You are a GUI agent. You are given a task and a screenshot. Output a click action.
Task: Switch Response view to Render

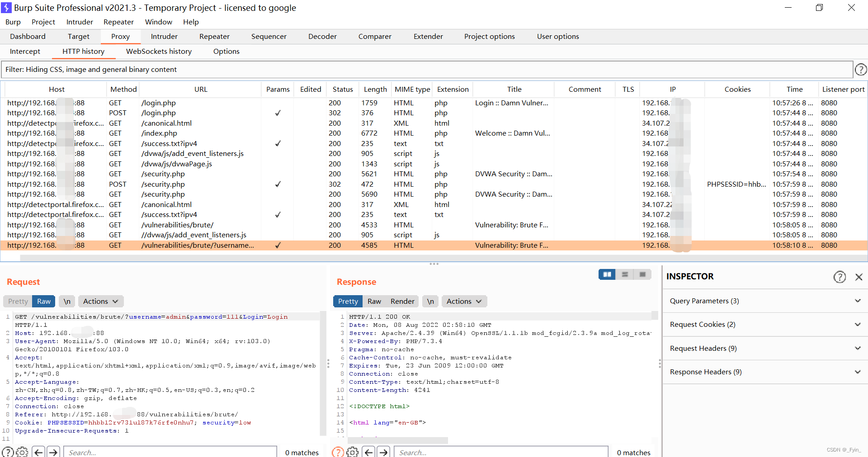[x=402, y=301]
